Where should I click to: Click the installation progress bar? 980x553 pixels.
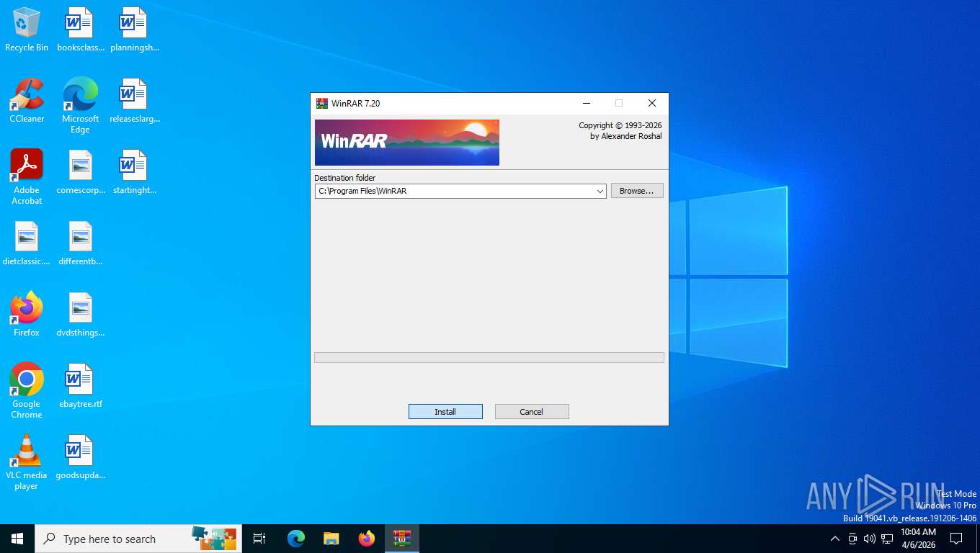[x=489, y=357]
